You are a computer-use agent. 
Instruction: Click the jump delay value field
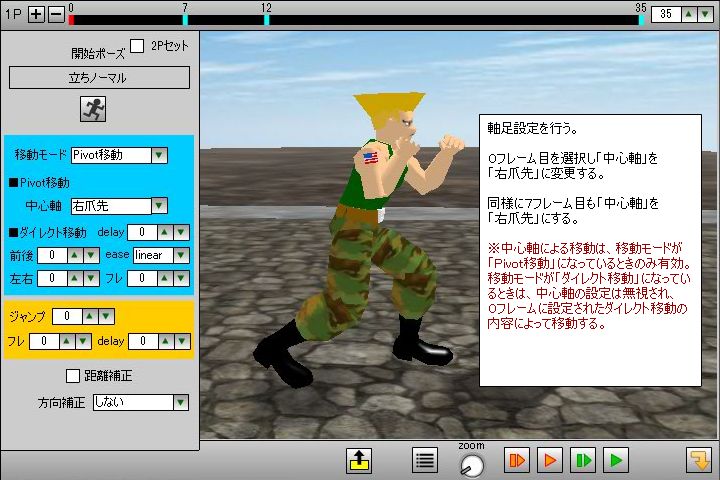click(x=143, y=341)
